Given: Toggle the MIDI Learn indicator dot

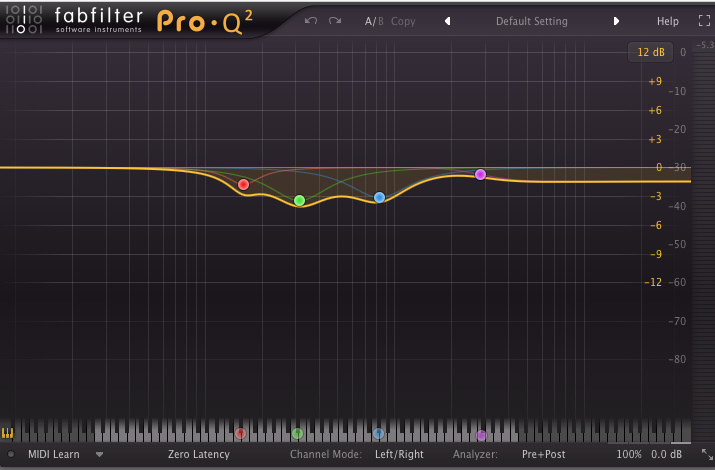Looking at the screenshot, I should (x=11, y=455).
